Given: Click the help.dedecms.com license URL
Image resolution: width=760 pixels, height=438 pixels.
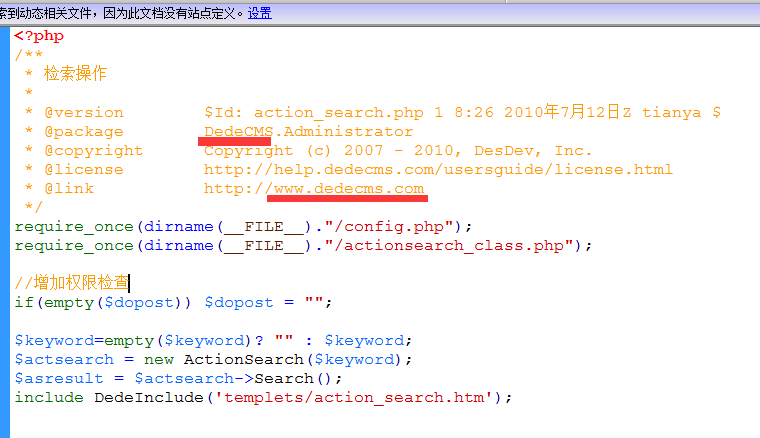Looking at the screenshot, I should (438, 169).
